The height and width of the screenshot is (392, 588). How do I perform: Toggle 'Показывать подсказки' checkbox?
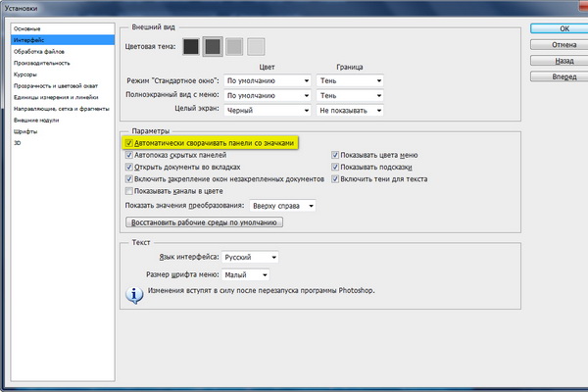(x=335, y=168)
